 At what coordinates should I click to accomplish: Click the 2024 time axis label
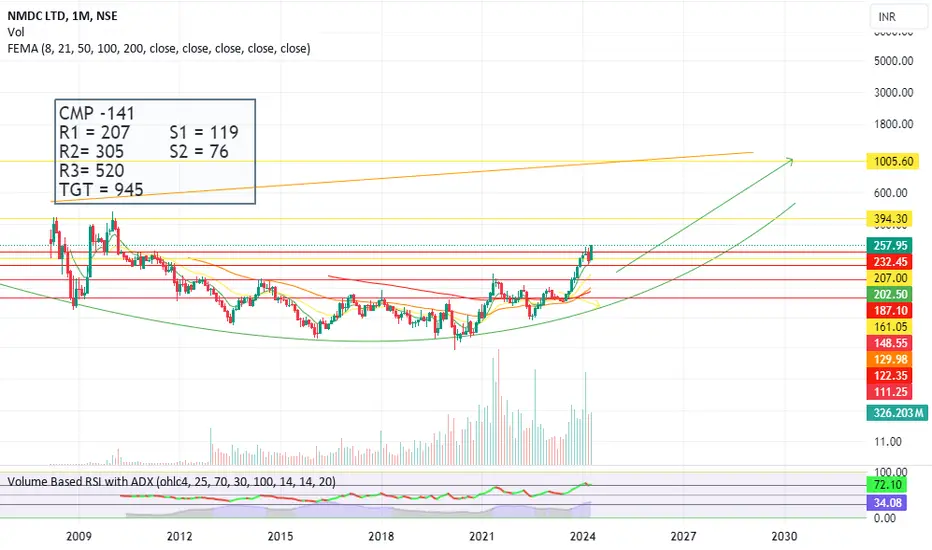[582, 536]
